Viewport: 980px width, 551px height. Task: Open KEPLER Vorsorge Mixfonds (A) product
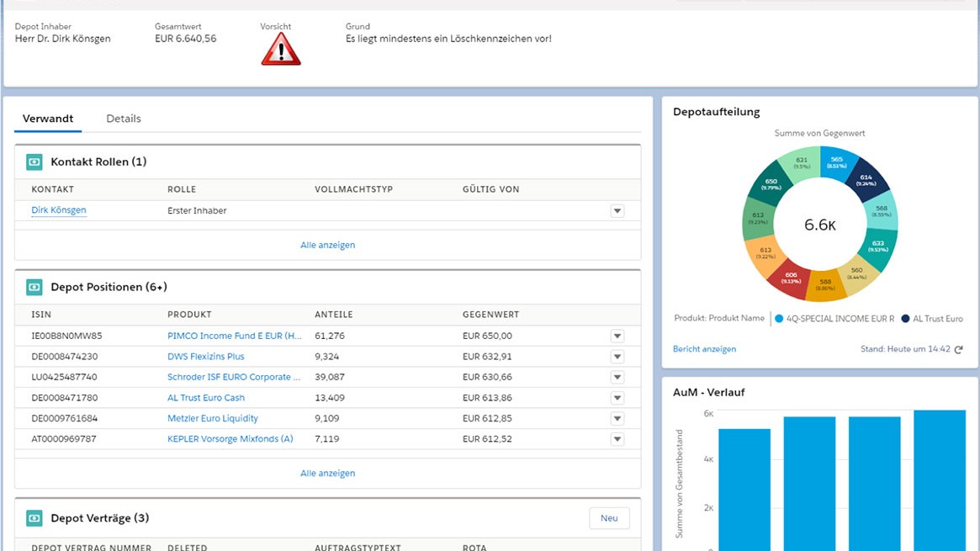point(230,438)
